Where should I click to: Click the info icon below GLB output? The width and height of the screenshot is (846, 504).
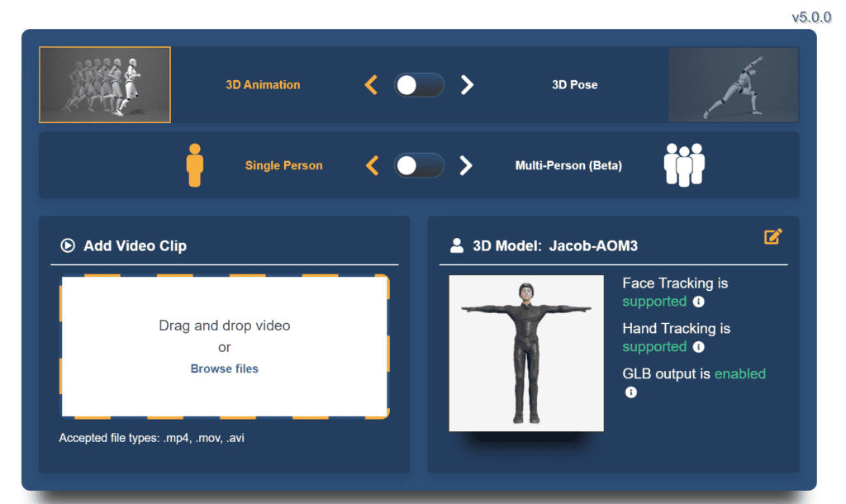631,392
